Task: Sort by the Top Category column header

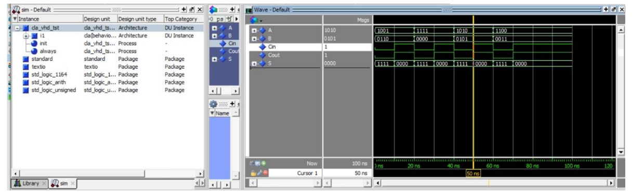Action: click(x=183, y=19)
